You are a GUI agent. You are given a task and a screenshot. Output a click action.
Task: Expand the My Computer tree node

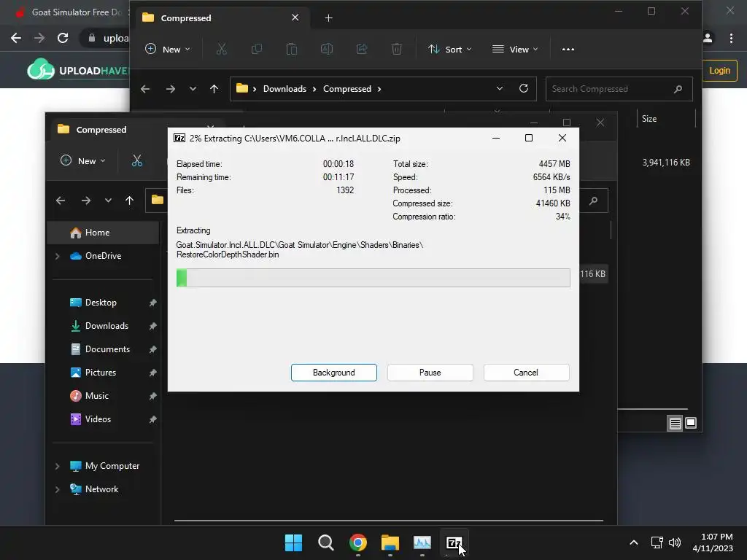57,466
